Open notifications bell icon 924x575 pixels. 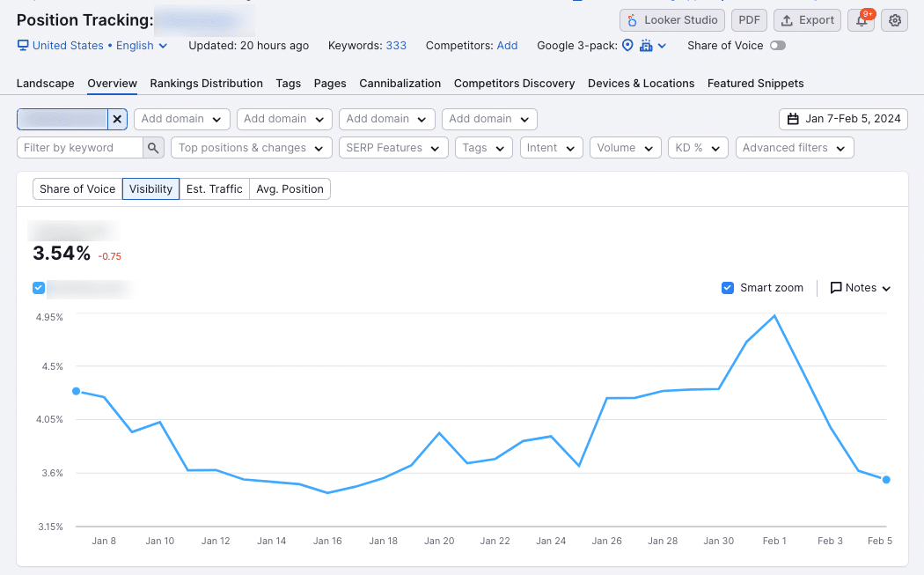pos(861,20)
